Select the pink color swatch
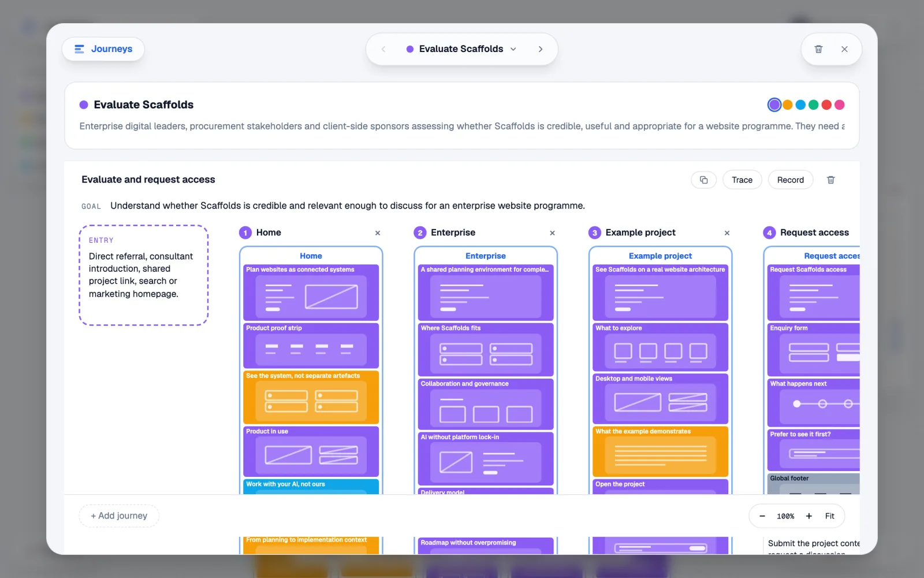Screen dimensions: 924x578 [x=840, y=105]
